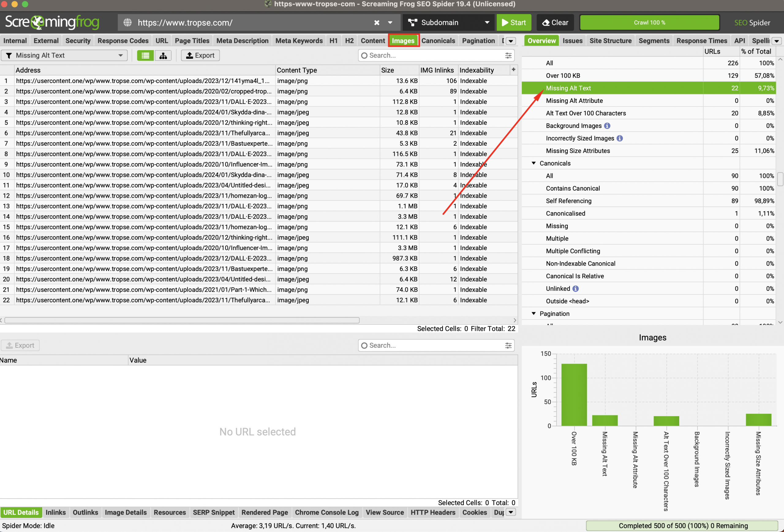The width and height of the screenshot is (784, 532).
Task: Switch to tree view icon
Action: point(163,55)
